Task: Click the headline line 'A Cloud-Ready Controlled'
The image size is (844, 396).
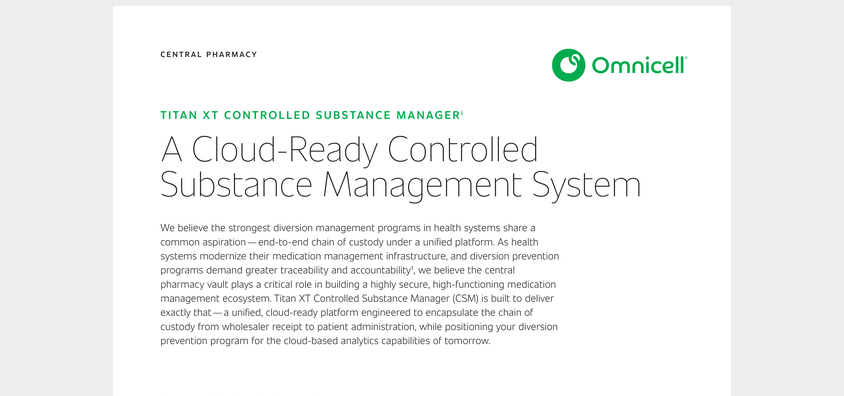Action: pos(349,149)
